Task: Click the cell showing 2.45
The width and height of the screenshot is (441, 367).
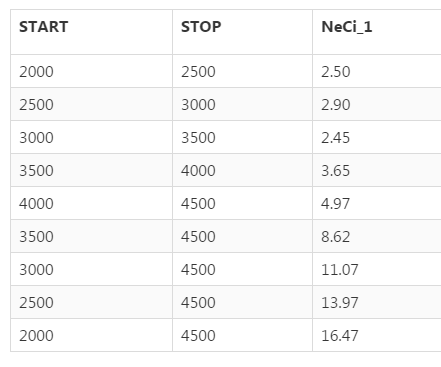Action: (x=377, y=137)
